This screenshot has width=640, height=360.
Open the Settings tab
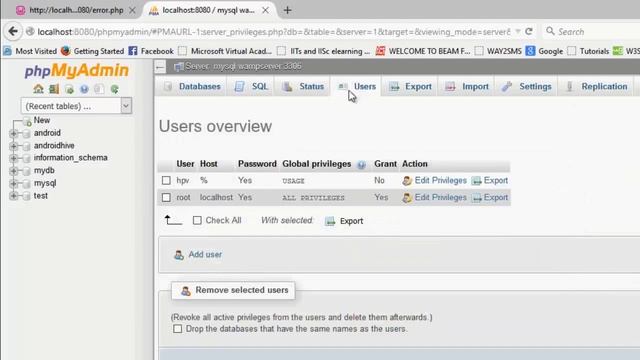pos(527,86)
